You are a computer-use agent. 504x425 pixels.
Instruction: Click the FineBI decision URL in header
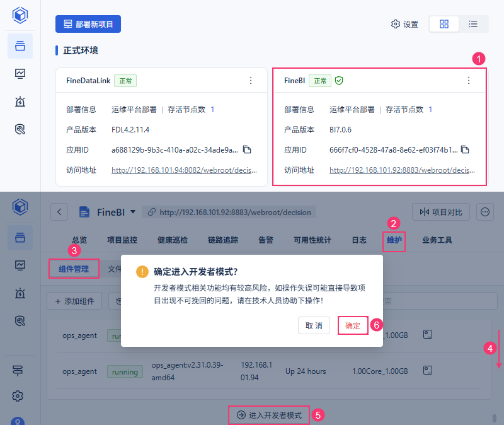(x=235, y=212)
